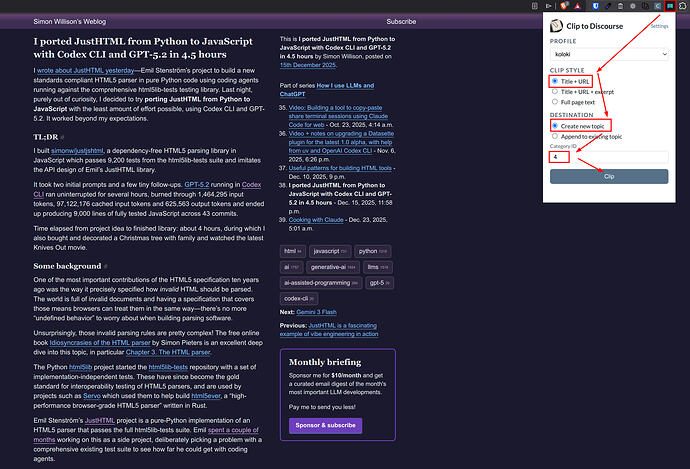This screenshot has height=469, width=690.
Task: Click the Category ID input field
Action: tap(609, 157)
